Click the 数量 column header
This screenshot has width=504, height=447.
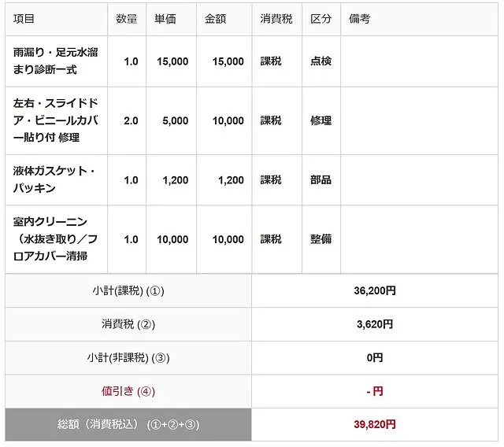(x=127, y=19)
